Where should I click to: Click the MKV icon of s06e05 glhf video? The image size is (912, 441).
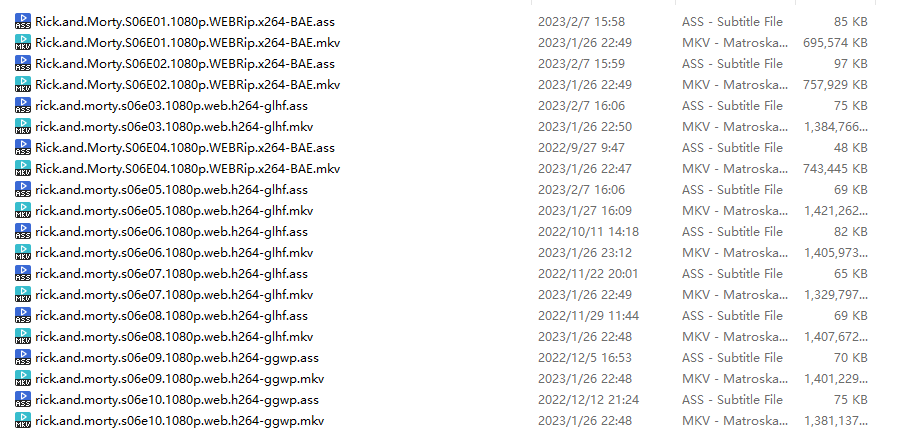pos(23,211)
